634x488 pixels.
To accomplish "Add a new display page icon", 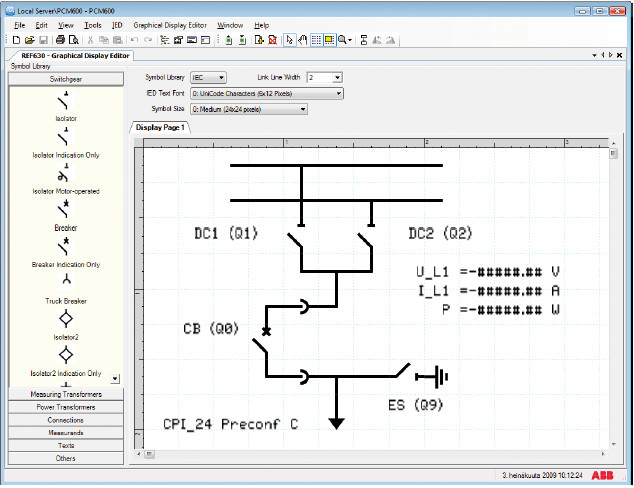I will [x=259, y=40].
